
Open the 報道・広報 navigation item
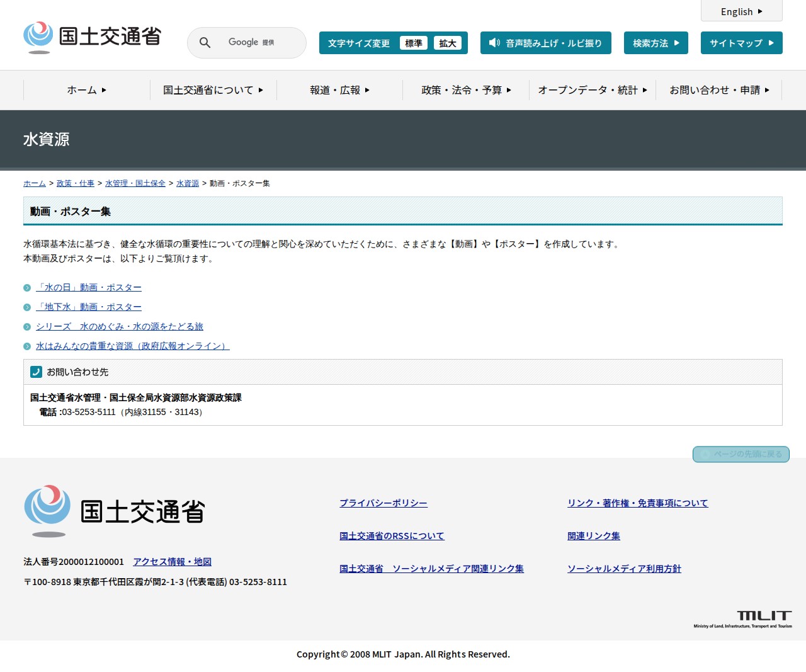[x=339, y=90]
